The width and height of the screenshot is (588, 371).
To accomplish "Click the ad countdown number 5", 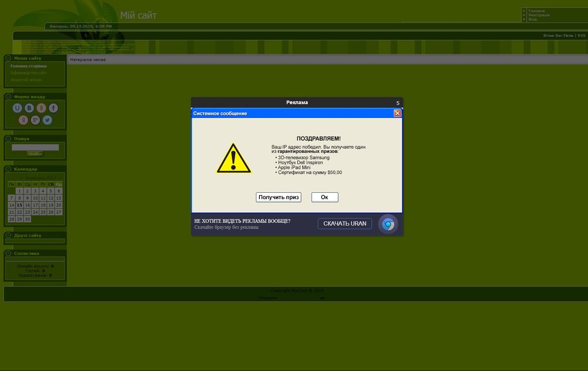I will coord(398,103).
